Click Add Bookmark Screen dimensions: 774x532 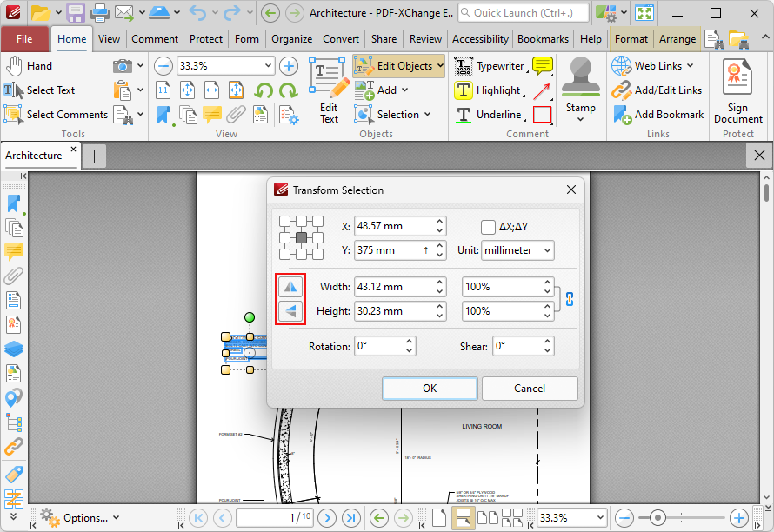click(658, 115)
